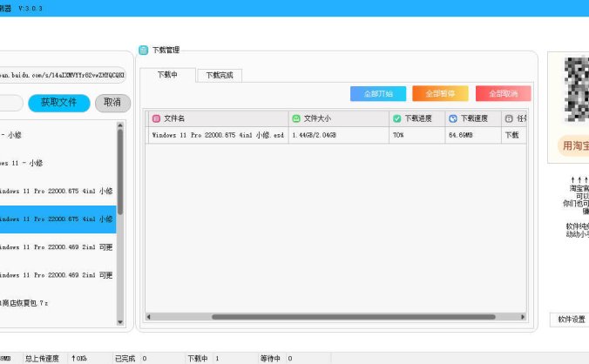Click the file list vertical scrollbar thumb
589x364 pixels.
[x=120, y=172]
